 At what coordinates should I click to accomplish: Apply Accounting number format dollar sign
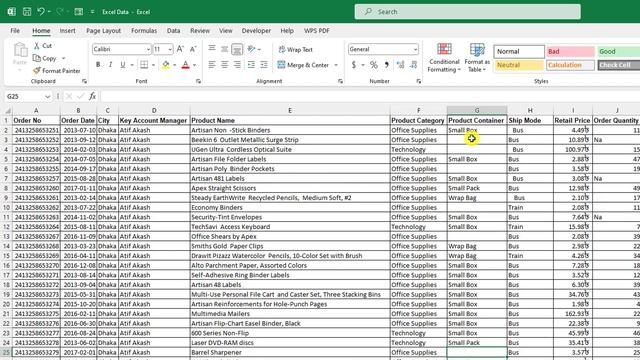pyautogui.click(x=354, y=65)
